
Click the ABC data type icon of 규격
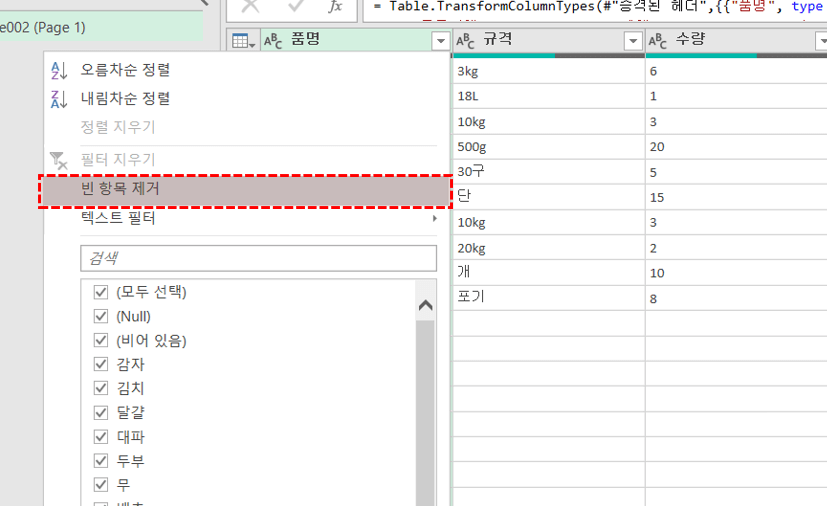point(466,41)
